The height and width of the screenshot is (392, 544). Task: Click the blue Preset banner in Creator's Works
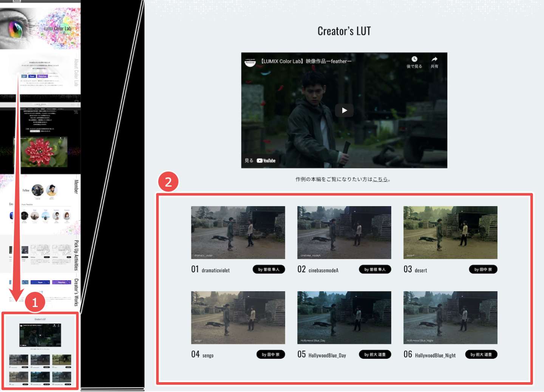click(x=40, y=282)
